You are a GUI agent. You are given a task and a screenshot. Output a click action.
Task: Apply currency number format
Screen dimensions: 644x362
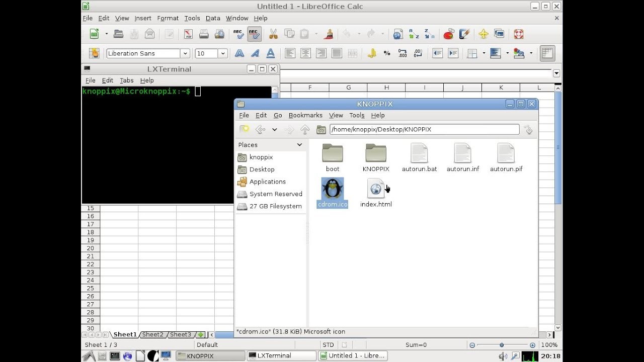372,53
